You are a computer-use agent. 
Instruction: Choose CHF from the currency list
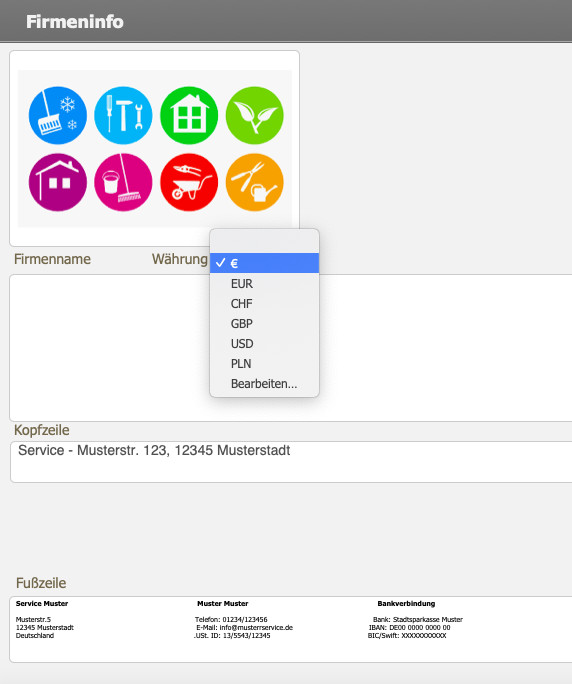[x=264, y=304]
